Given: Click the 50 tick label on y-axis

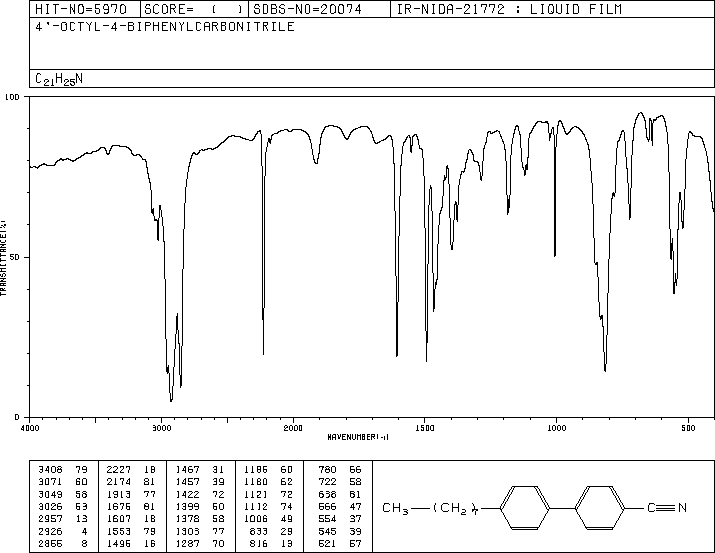Looking at the screenshot, I should click(x=15, y=257).
